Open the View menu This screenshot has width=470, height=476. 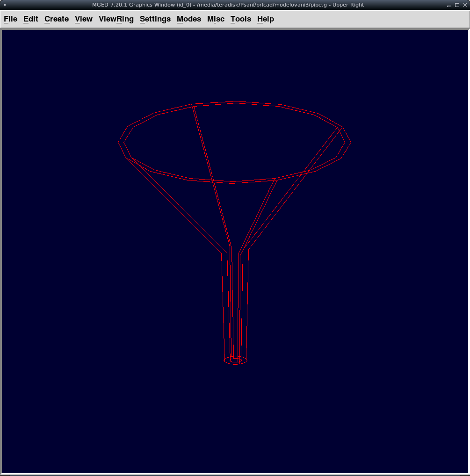84,19
